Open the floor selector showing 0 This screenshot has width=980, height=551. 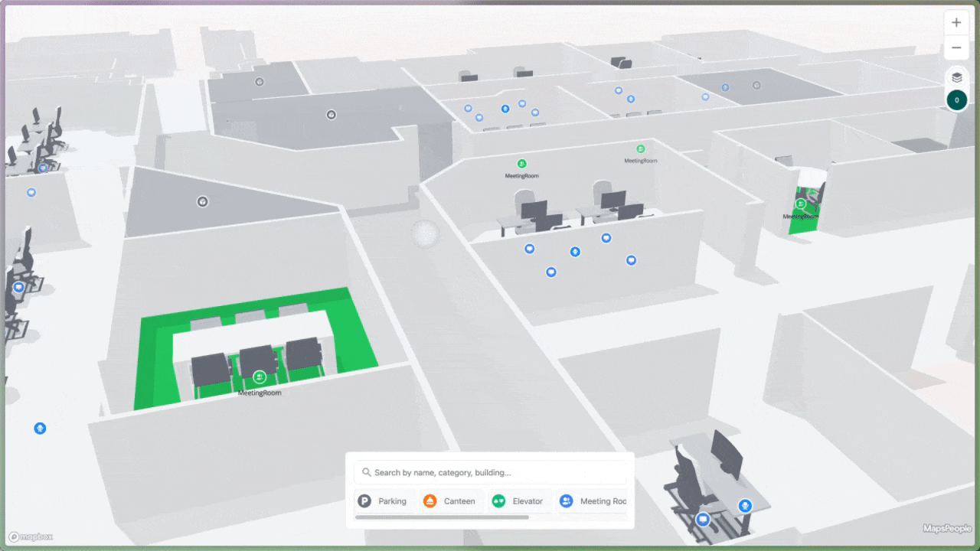[x=956, y=100]
